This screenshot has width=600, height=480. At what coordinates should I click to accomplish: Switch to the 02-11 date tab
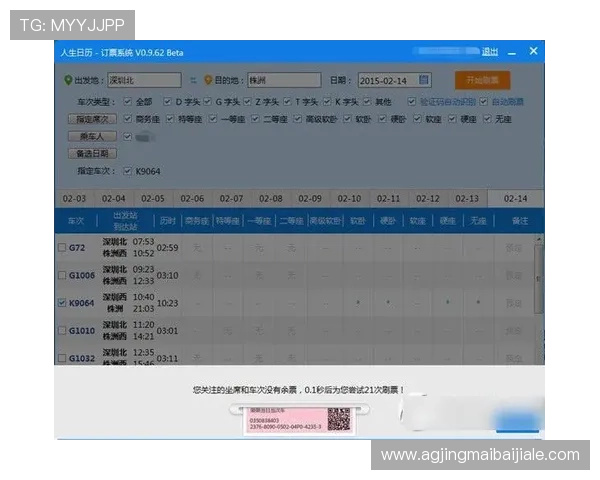coord(388,199)
